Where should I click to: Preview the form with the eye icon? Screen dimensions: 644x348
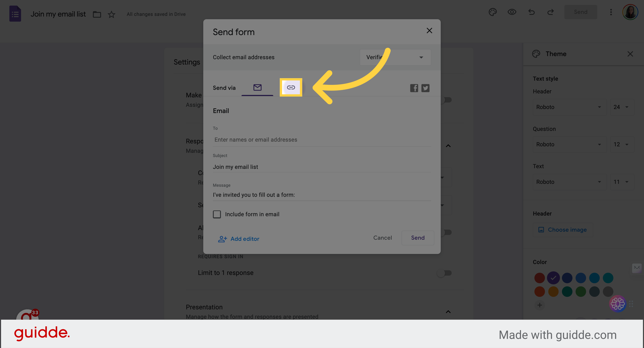[x=512, y=12]
